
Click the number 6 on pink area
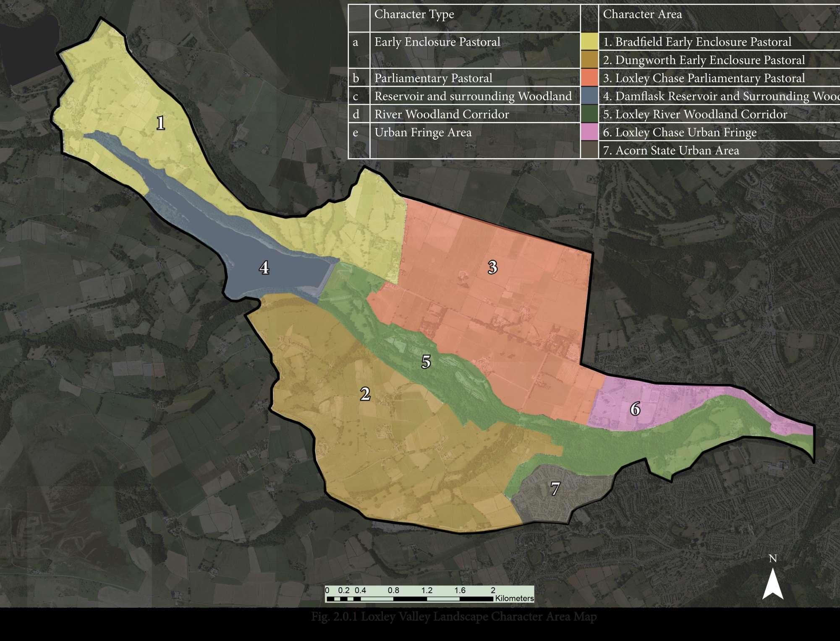click(635, 409)
